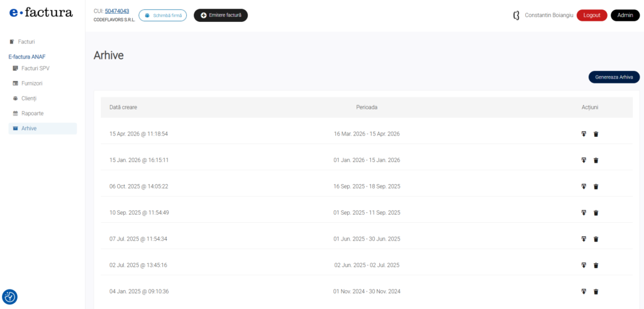
Task: Open Facturi in the sidebar
Action: (26, 41)
